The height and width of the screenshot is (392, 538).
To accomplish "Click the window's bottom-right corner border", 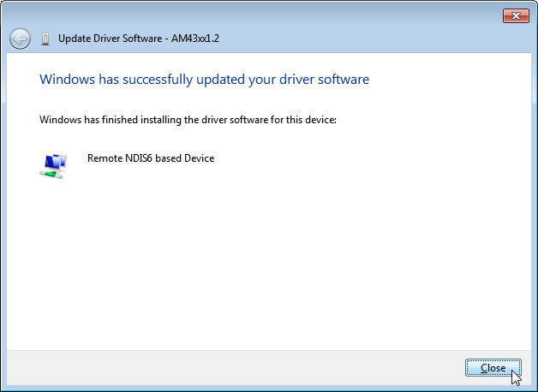I will tap(535, 389).
